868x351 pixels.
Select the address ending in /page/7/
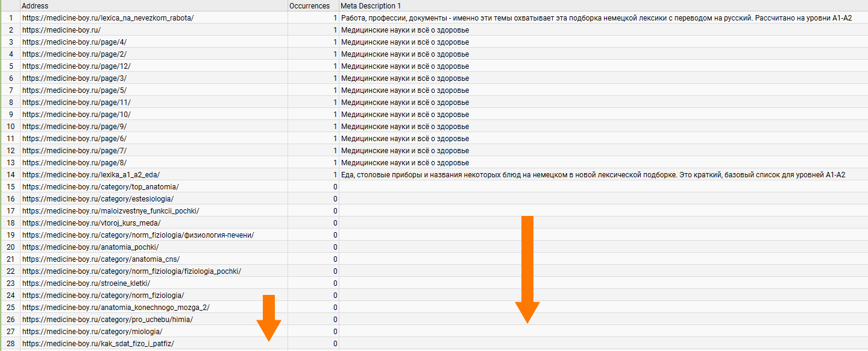coord(154,151)
